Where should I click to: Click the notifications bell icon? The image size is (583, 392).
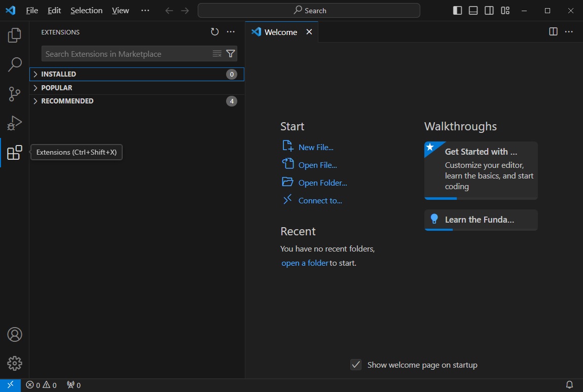[569, 385]
